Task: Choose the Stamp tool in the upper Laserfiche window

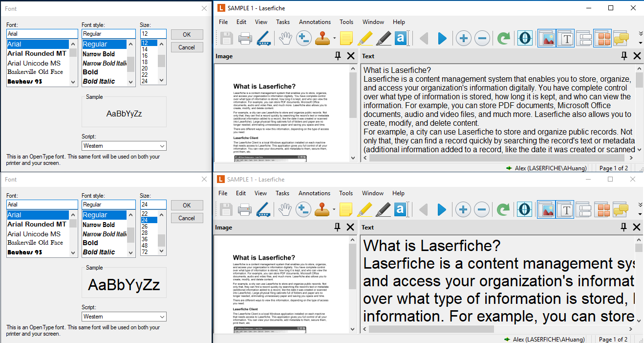Action: [322, 38]
